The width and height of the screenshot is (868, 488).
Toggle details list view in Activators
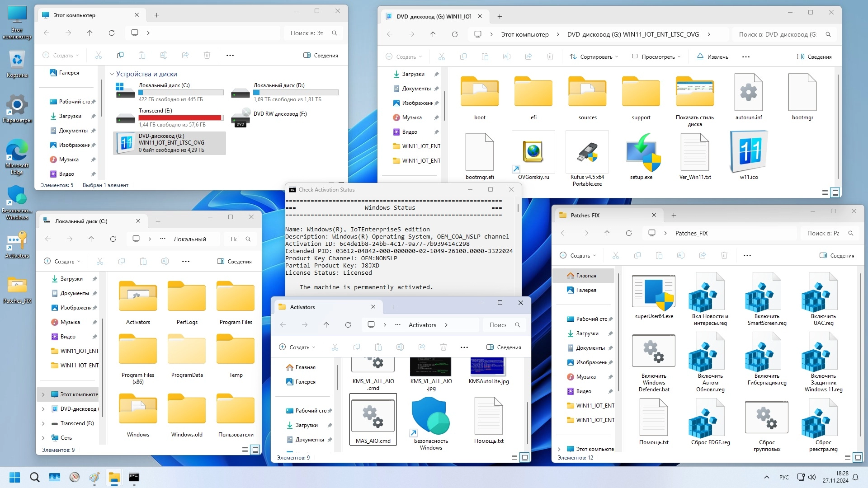(x=514, y=457)
